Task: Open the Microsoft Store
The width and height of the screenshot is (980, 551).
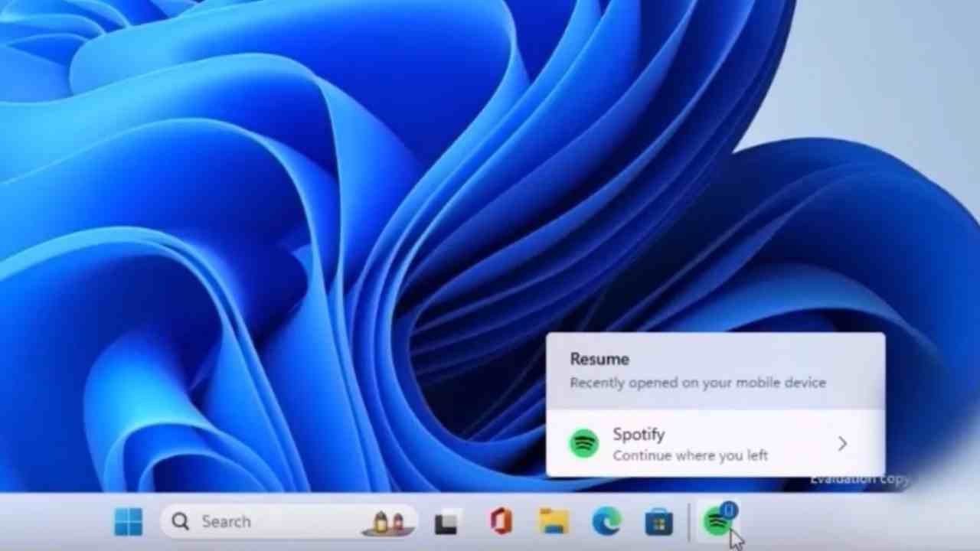Action: pyautogui.click(x=658, y=521)
